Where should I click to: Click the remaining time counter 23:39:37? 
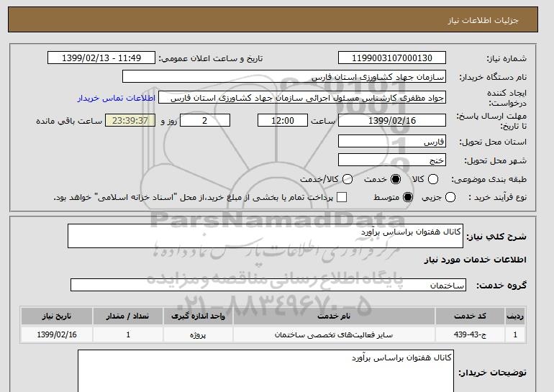[x=130, y=120]
